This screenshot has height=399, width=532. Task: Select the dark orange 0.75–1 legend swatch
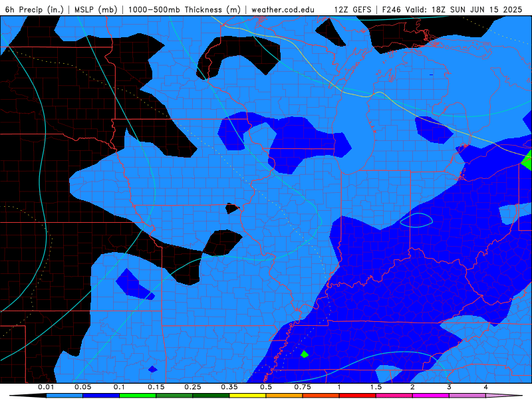321,396
